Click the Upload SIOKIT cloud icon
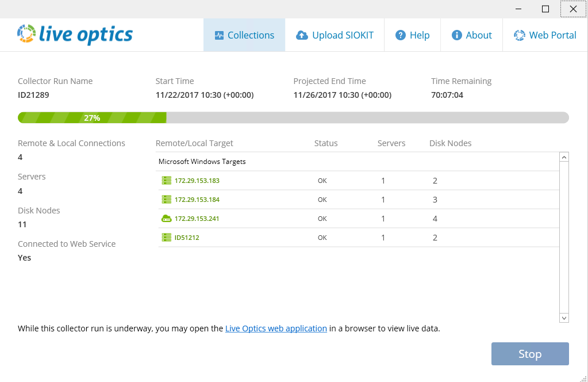Screen dimensions: 588x382 coord(302,35)
